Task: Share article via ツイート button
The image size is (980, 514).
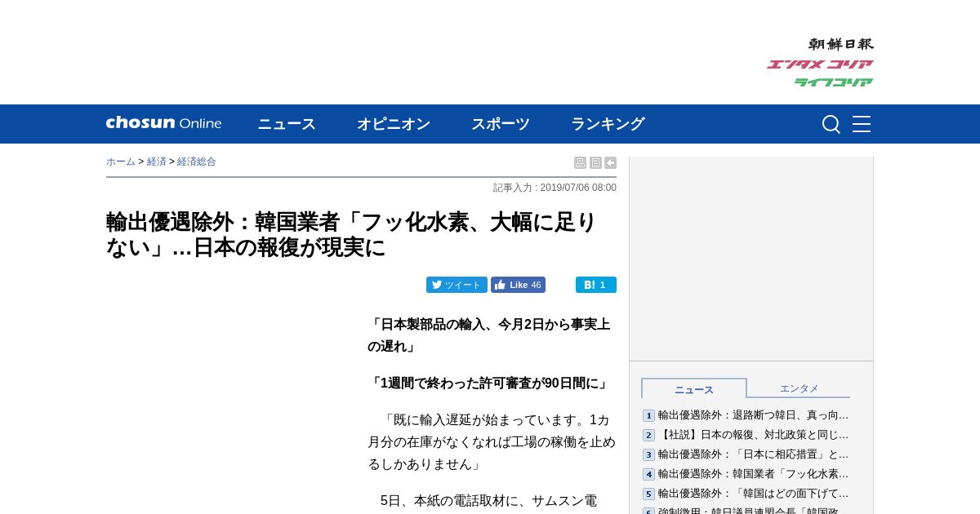Action: click(457, 285)
